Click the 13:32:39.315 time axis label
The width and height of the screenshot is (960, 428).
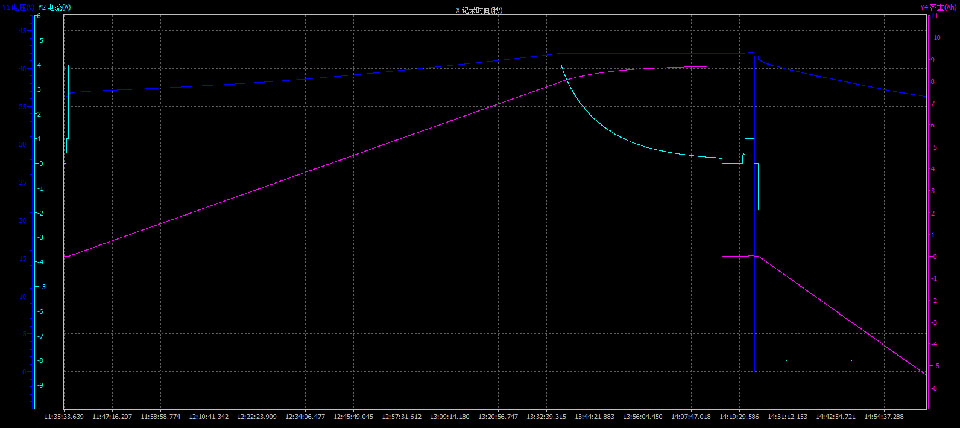coord(547,416)
